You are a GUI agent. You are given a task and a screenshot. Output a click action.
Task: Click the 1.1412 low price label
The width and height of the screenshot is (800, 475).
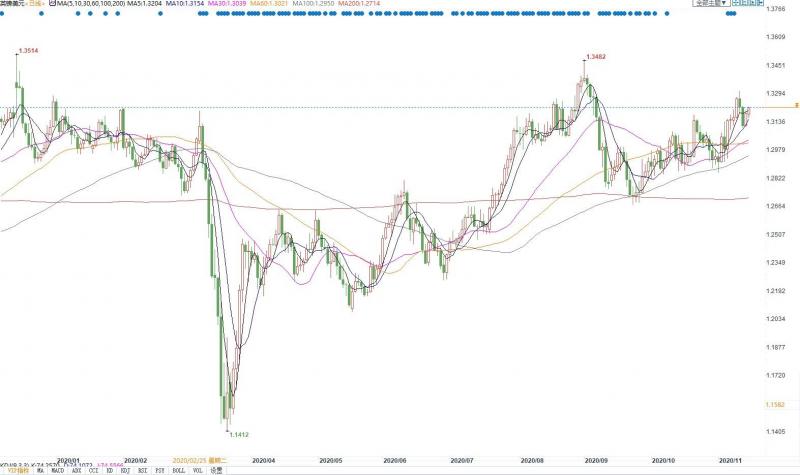pyautogui.click(x=239, y=435)
